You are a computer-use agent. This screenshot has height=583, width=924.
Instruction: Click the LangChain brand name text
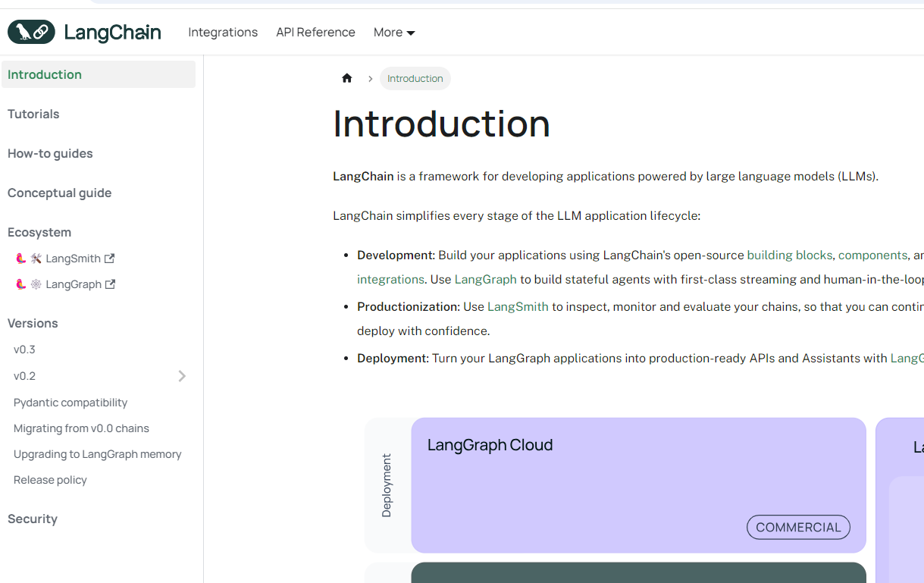(112, 32)
